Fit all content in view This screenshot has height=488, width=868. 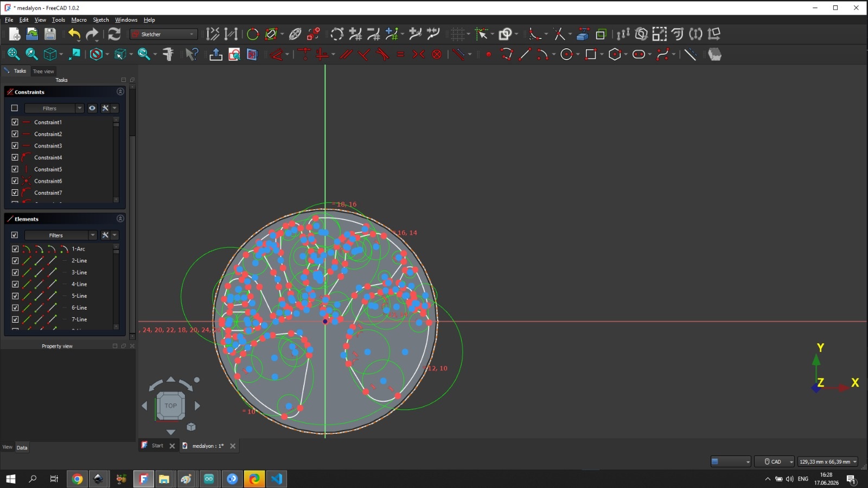point(13,54)
